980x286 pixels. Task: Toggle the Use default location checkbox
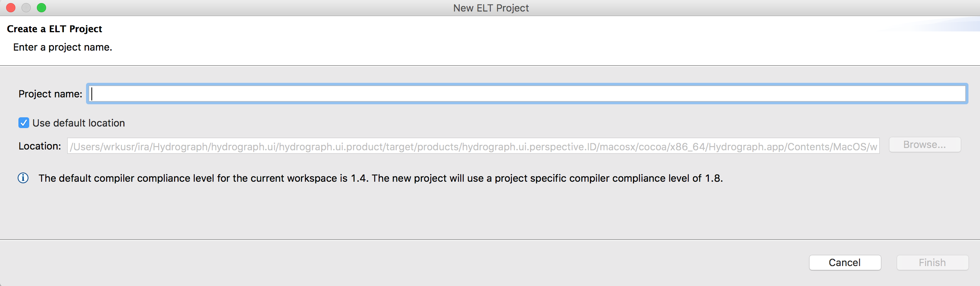(24, 123)
